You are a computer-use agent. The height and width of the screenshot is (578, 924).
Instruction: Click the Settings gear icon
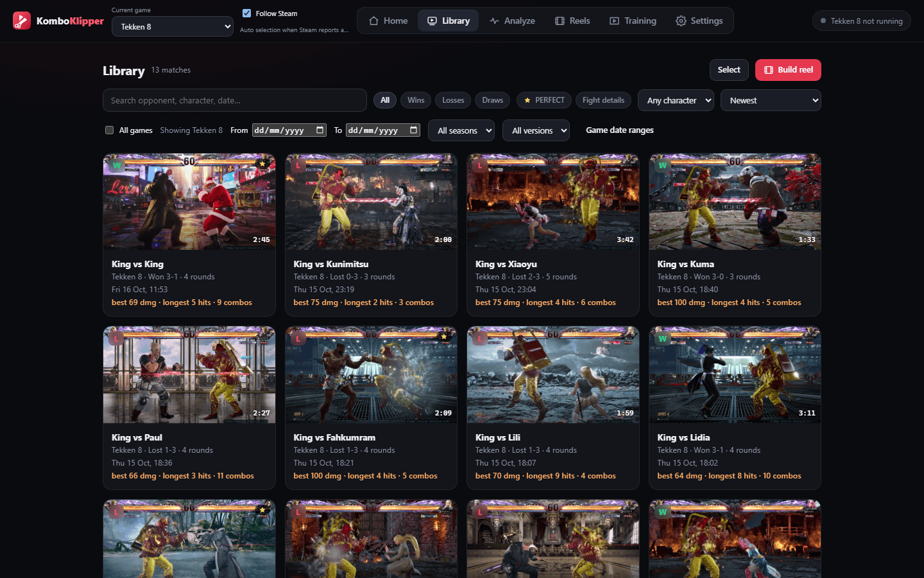(x=681, y=21)
